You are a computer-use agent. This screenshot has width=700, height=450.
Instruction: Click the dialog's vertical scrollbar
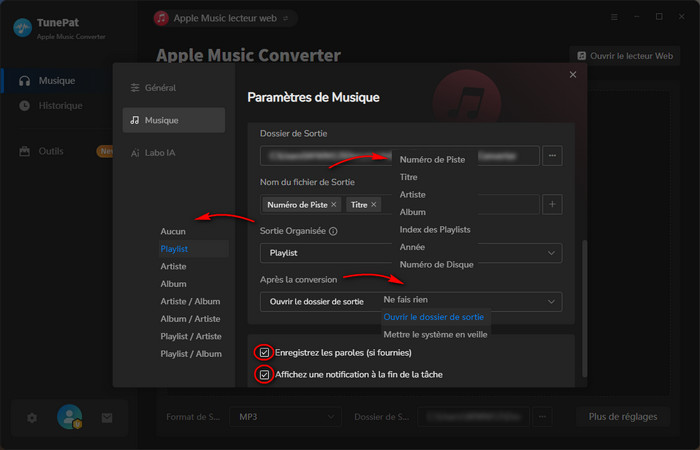584,308
